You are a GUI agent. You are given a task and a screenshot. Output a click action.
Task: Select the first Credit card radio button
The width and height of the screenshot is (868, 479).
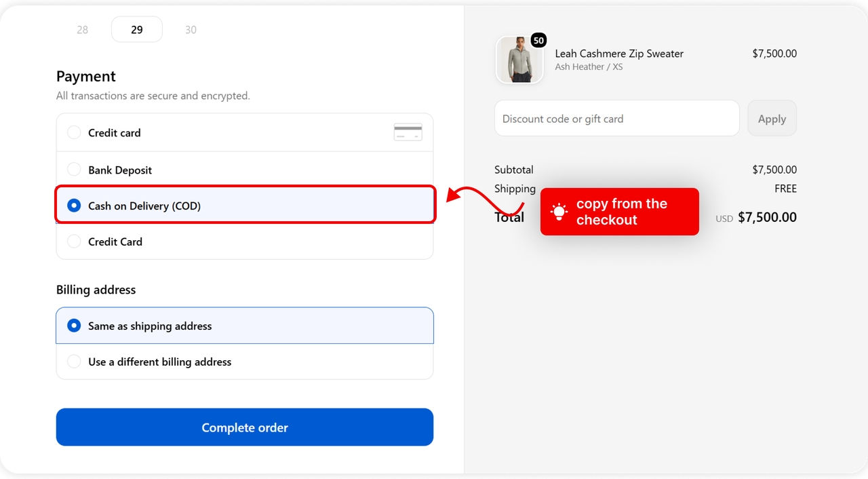[74, 132]
